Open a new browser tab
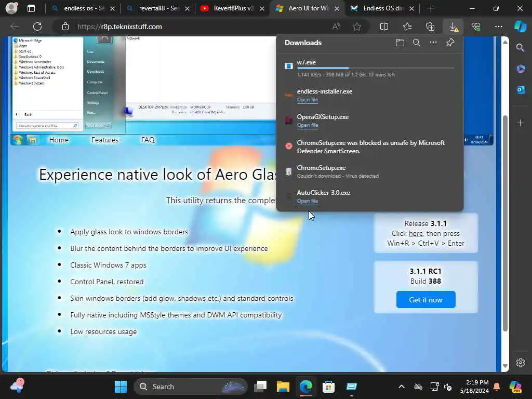Viewport: 532px width, 399px height. click(x=431, y=8)
